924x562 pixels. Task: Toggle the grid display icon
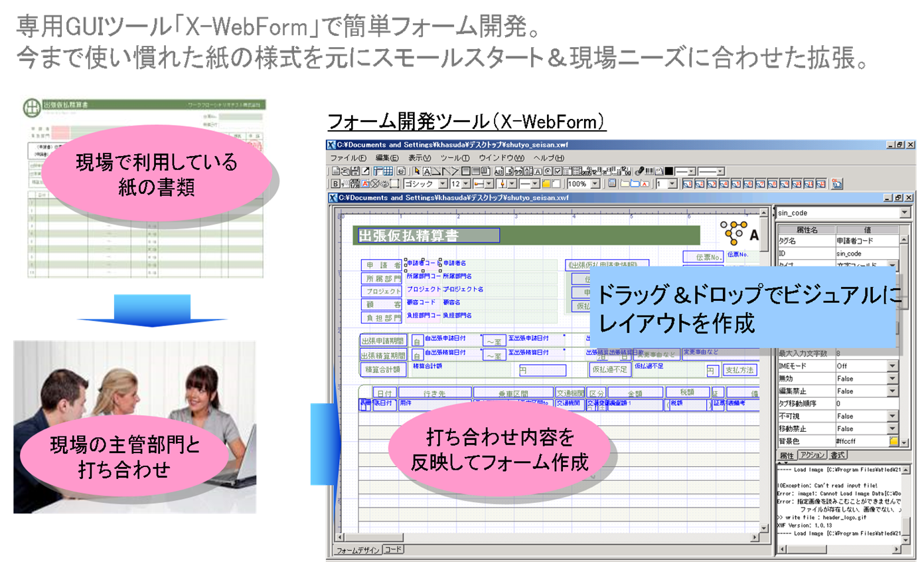click(x=388, y=171)
